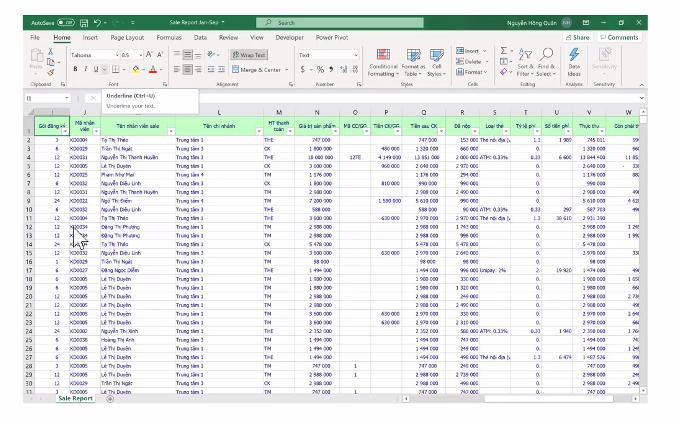679x423 pixels.
Task: Click the Percent Style icon
Action: (320, 69)
